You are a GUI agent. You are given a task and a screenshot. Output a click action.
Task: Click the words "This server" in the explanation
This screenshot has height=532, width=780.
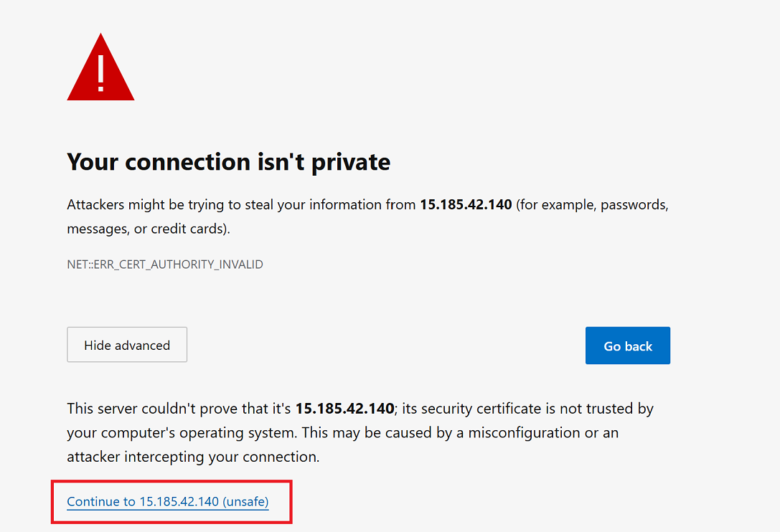102,409
